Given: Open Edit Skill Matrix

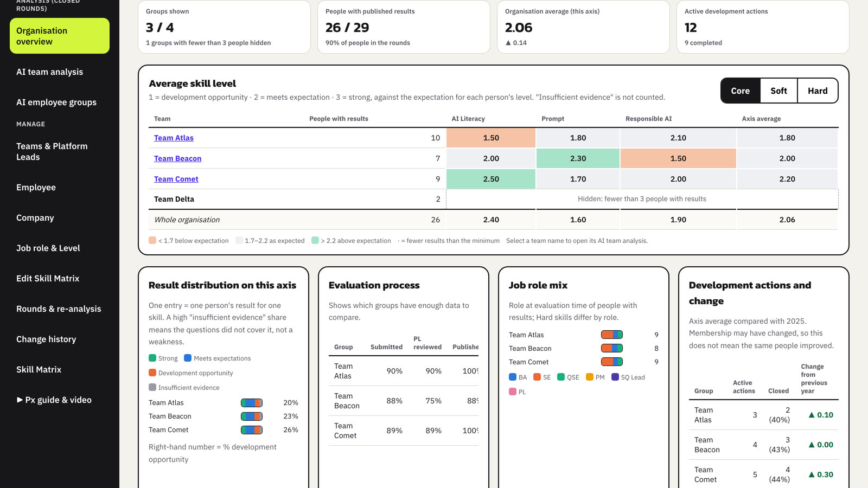Looking at the screenshot, I should pos(60,278).
